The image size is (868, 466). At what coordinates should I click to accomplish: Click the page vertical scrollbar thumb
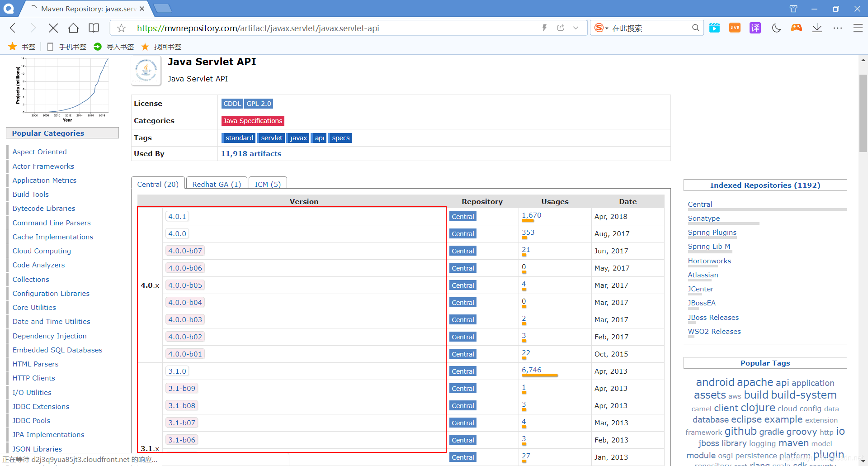click(863, 113)
